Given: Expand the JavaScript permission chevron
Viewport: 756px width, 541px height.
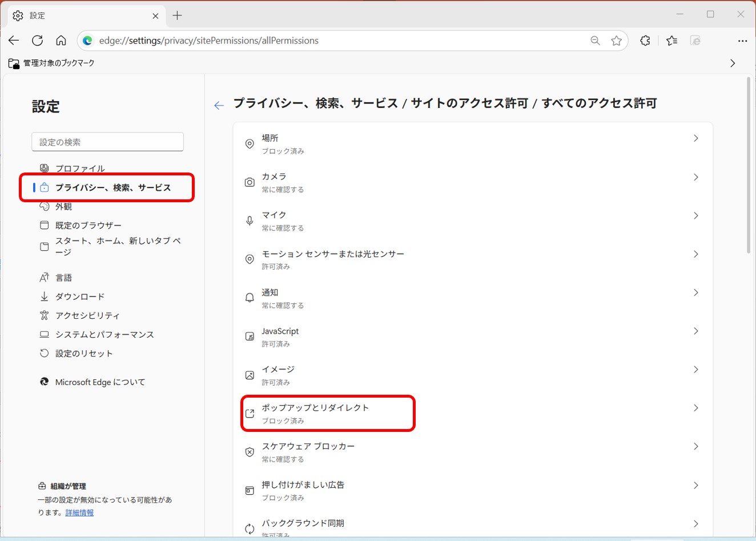Looking at the screenshot, I should [x=695, y=331].
